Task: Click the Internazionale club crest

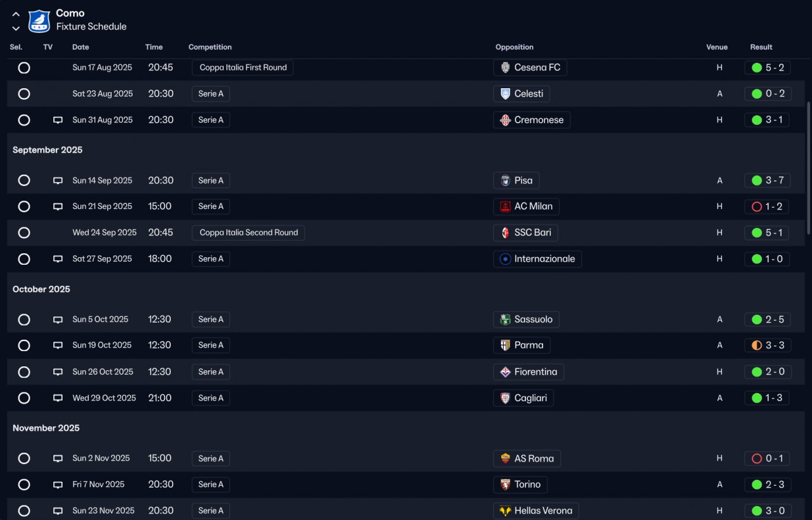Action: coord(506,259)
